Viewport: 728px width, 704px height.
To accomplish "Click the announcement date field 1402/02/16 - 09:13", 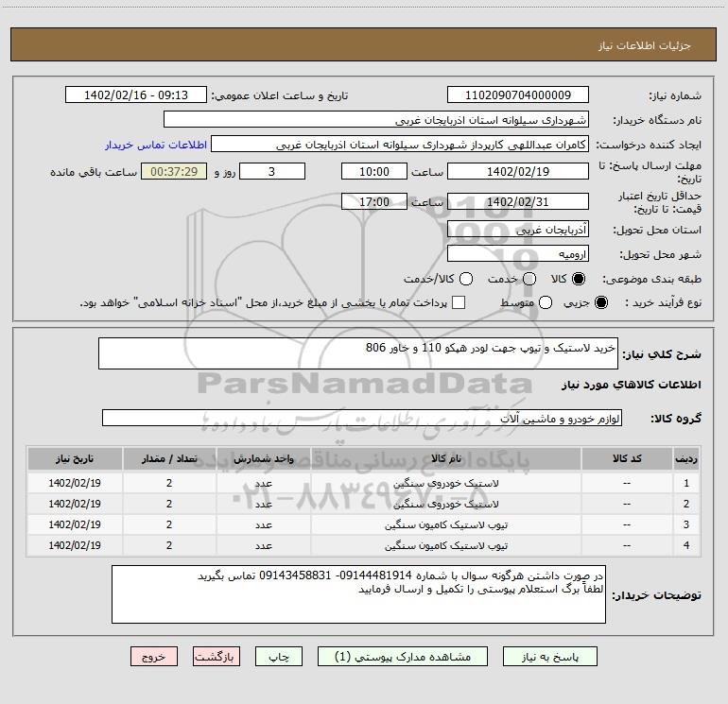I will [136, 95].
